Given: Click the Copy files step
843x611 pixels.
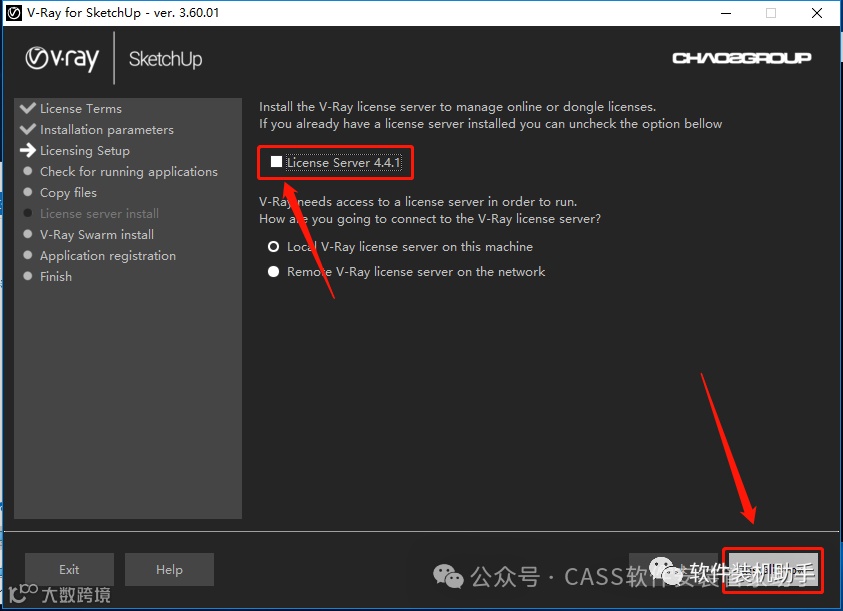Looking at the screenshot, I should (68, 193).
